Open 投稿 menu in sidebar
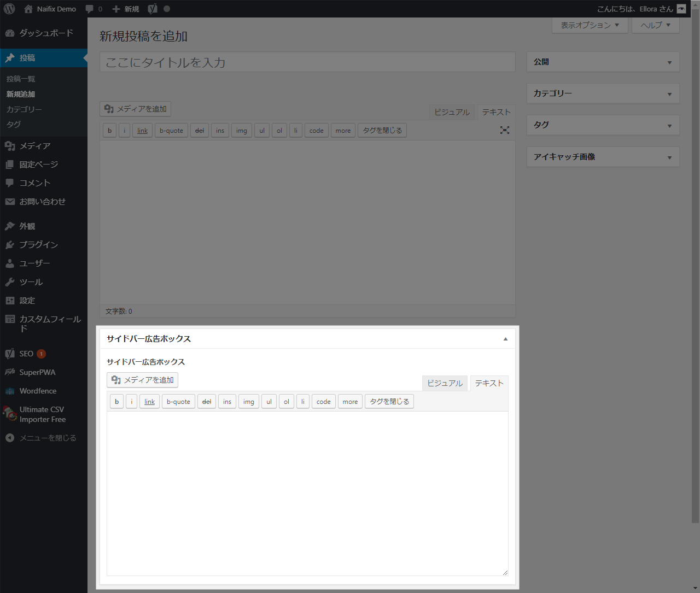The width and height of the screenshot is (700, 593). pyautogui.click(x=44, y=58)
